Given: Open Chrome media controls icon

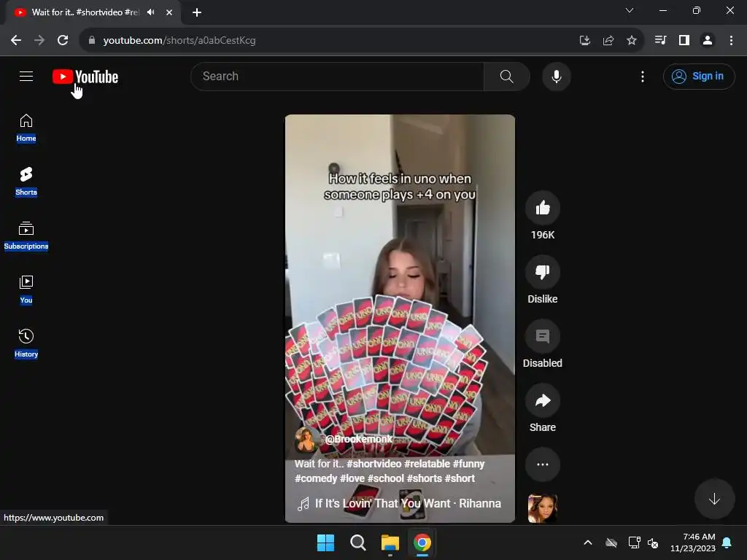Looking at the screenshot, I should [x=660, y=41].
